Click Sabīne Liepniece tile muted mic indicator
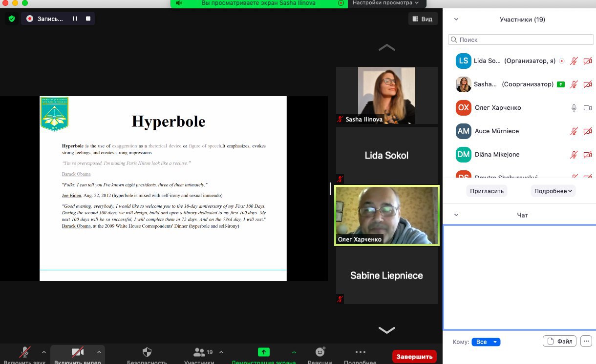This screenshot has width=596, height=364. [340, 299]
